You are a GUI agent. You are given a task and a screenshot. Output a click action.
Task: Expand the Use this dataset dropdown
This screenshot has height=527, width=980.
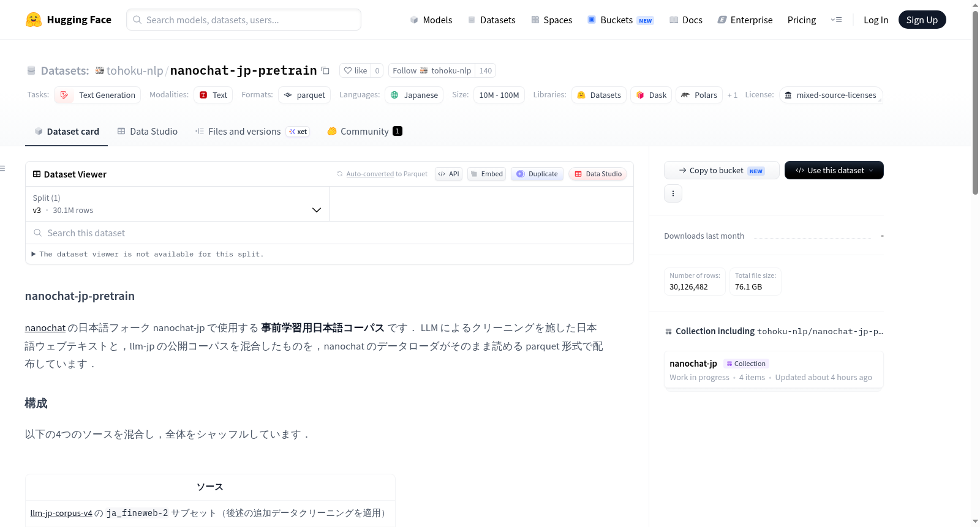pos(834,170)
